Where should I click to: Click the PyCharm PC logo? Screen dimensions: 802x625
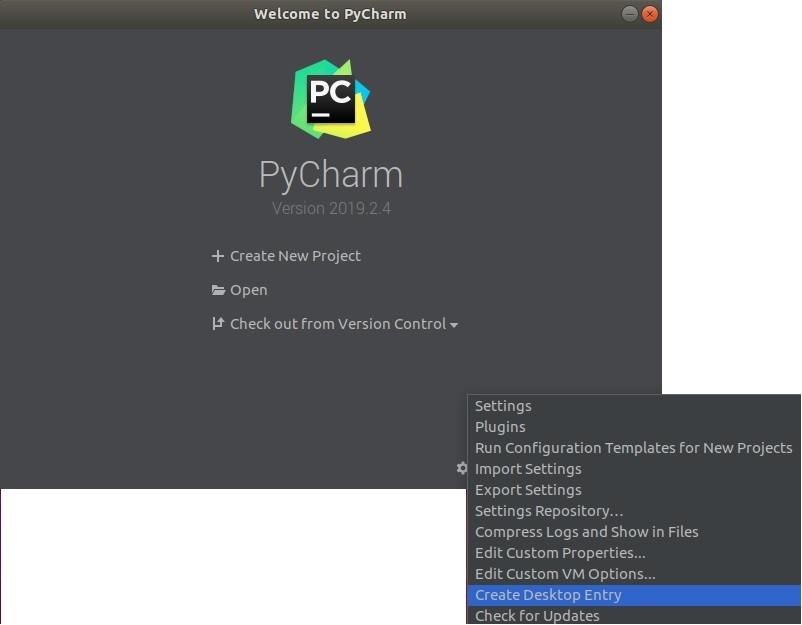coord(331,99)
